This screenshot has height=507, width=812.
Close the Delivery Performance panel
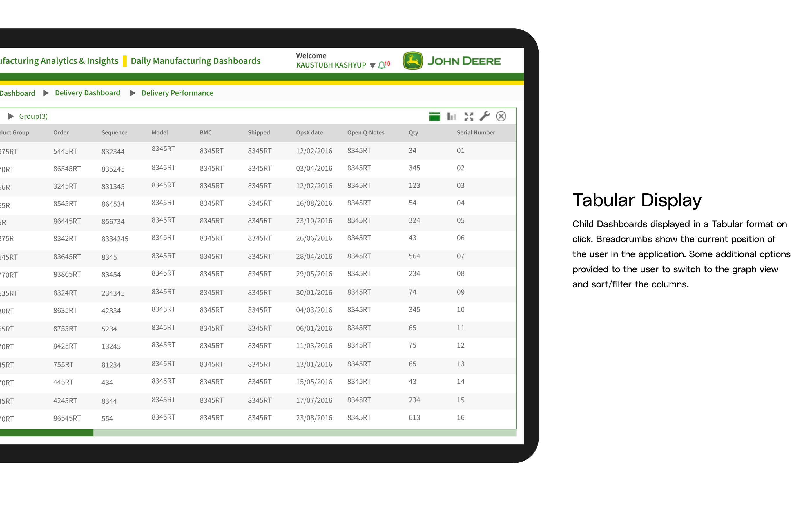point(501,116)
